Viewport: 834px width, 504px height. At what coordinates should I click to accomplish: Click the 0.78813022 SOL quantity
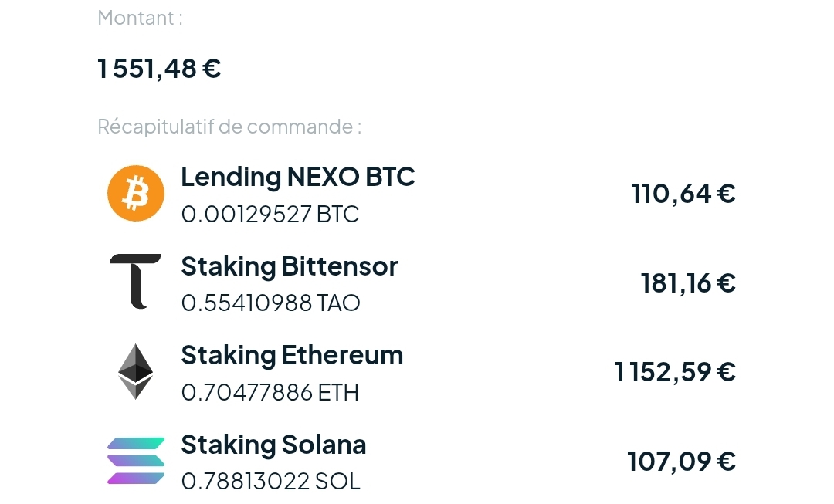click(x=271, y=481)
